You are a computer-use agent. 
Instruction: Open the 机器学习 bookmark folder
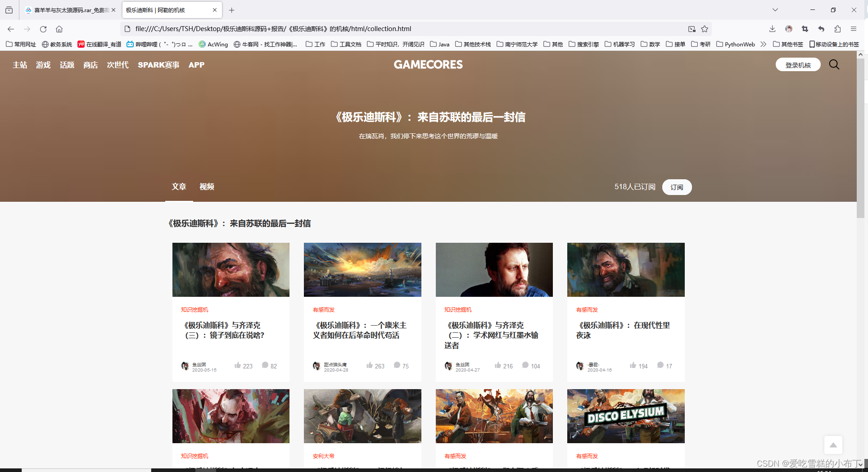click(x=619, y=44)
